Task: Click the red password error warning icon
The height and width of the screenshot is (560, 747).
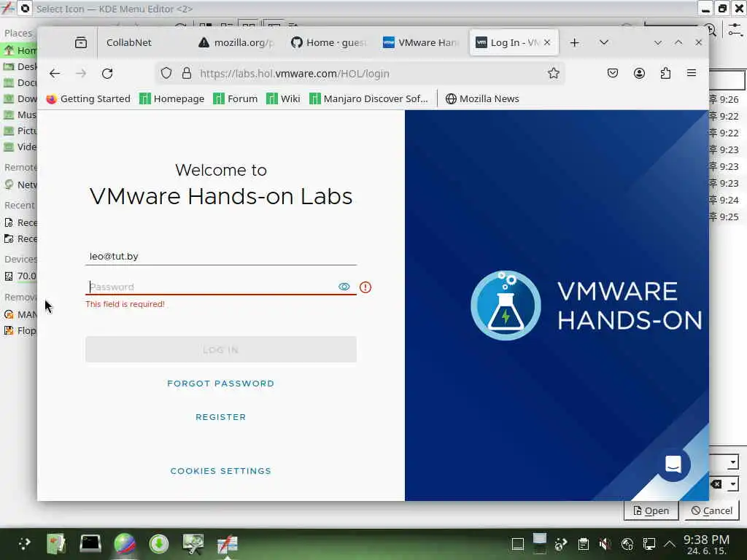Action: tap(365, 287)
